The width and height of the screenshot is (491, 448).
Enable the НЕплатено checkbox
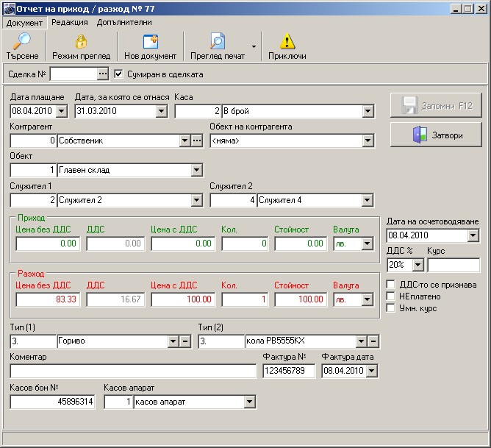coord(390,296)
